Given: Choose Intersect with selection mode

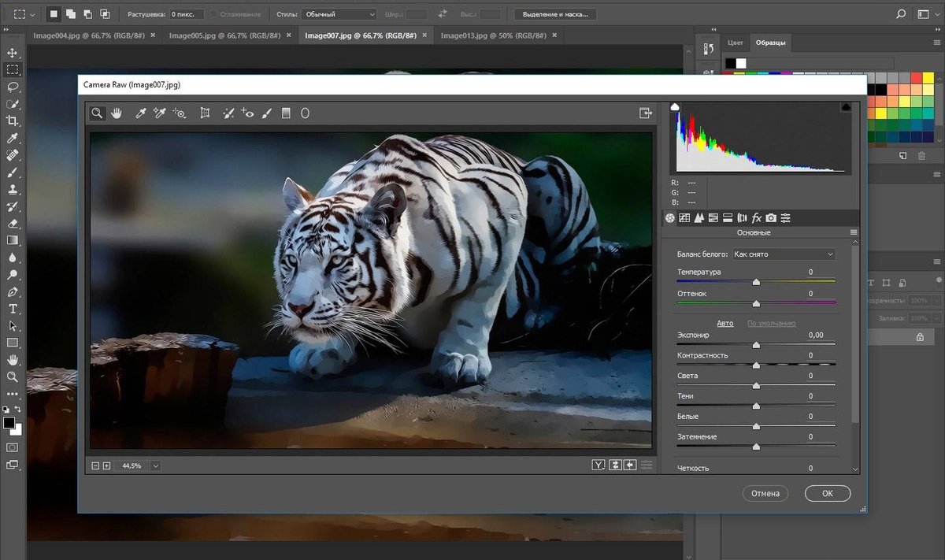Looking at the screenshot, I should [104, 14].
